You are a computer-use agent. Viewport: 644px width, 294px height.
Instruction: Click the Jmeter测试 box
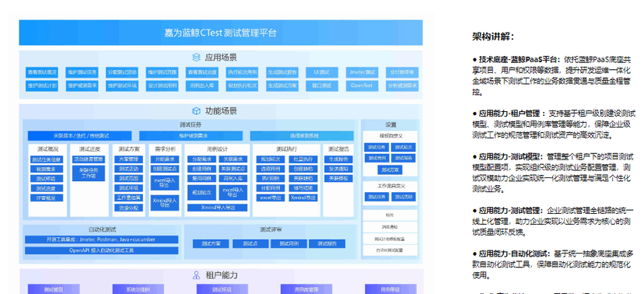(362, 72)
